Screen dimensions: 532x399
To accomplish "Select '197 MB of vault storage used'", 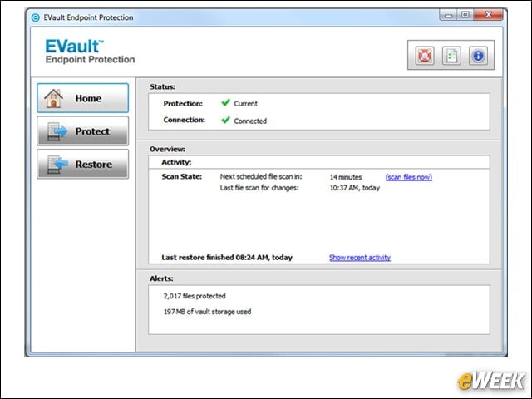I will [x=207, y=312].
